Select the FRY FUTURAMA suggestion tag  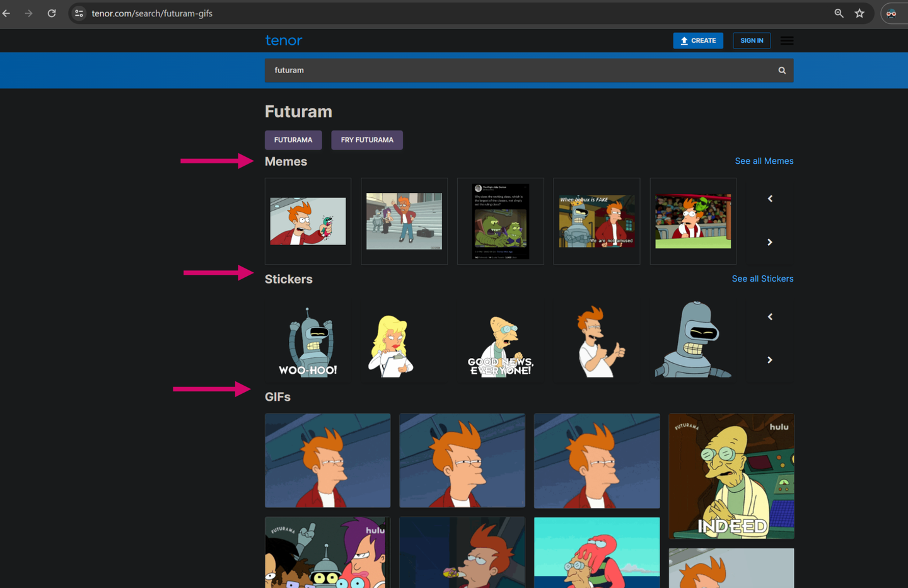(x=367, y=140)
